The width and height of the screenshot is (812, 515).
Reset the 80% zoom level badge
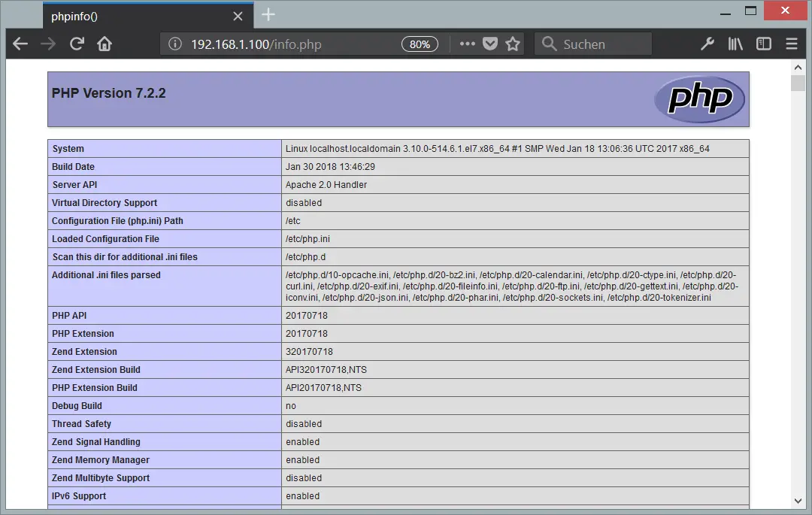pos(420,44)
